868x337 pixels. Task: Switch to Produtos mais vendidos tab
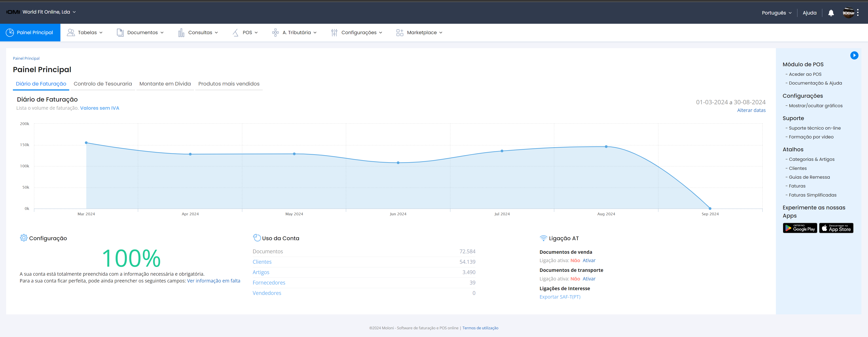point(229,84)
